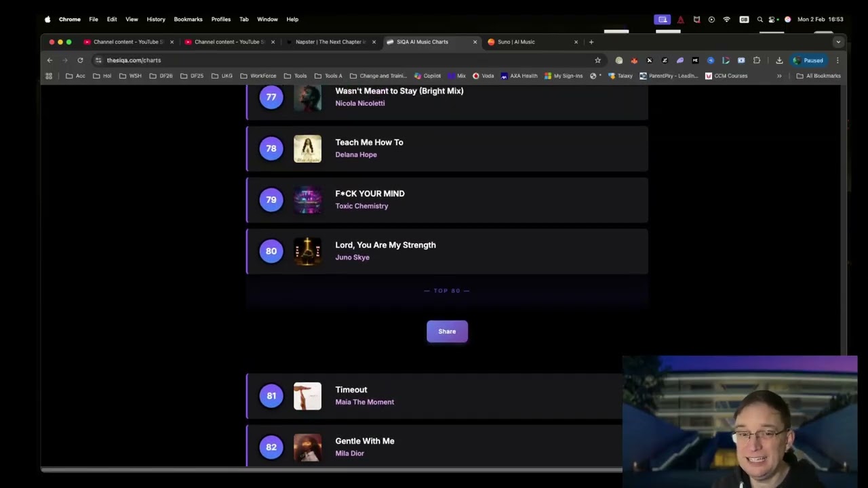The width and height of the screenshot is (868, 488).
Task: Click the purple screen sharing menu bar icon
Action: pyautogui.click(x=663, y=20)
